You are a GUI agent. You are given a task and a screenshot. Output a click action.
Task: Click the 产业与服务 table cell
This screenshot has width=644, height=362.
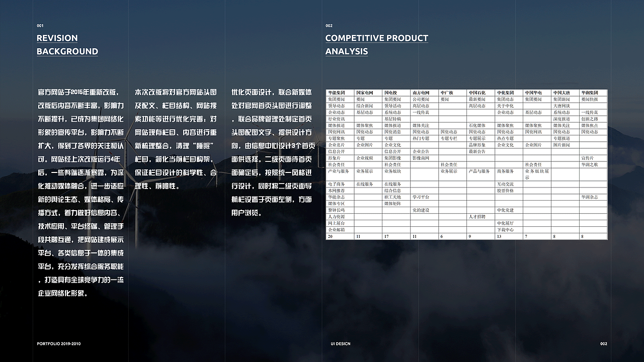(340, 174)
